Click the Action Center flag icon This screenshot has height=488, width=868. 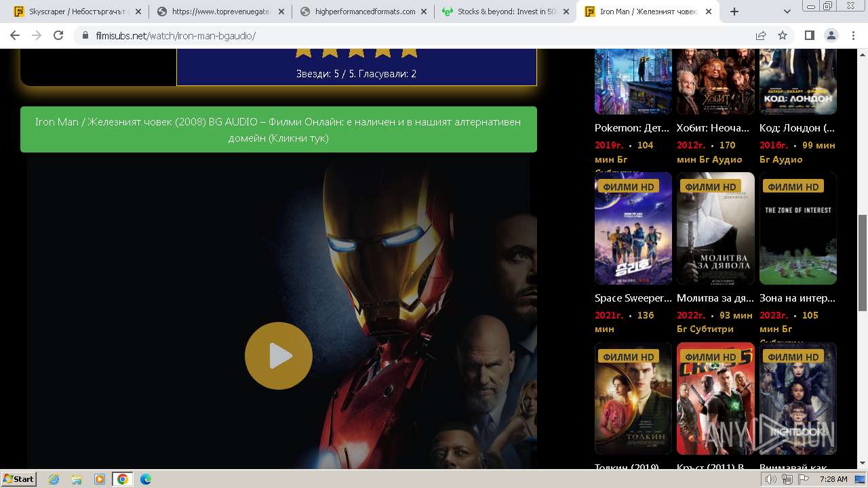coord(804,479)
